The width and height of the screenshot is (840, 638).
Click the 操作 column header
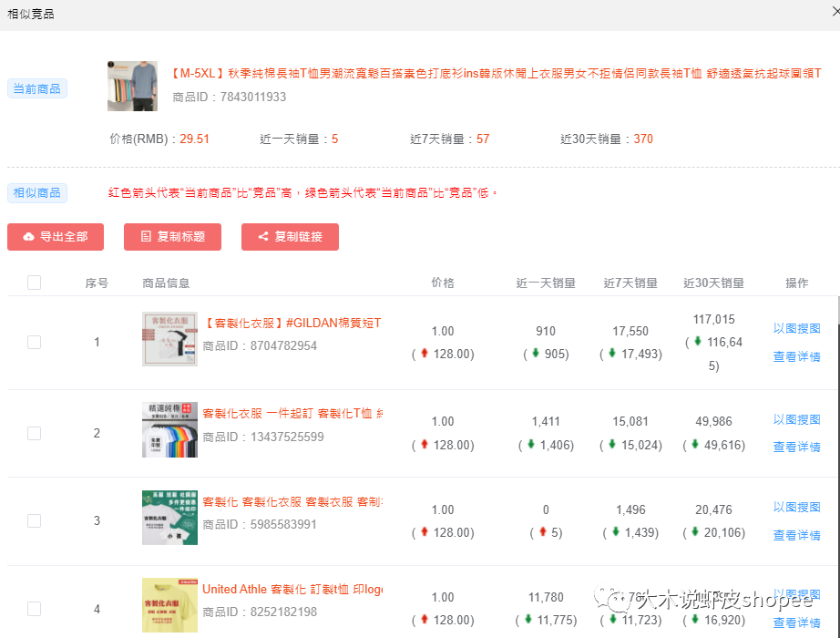point(796,283)
